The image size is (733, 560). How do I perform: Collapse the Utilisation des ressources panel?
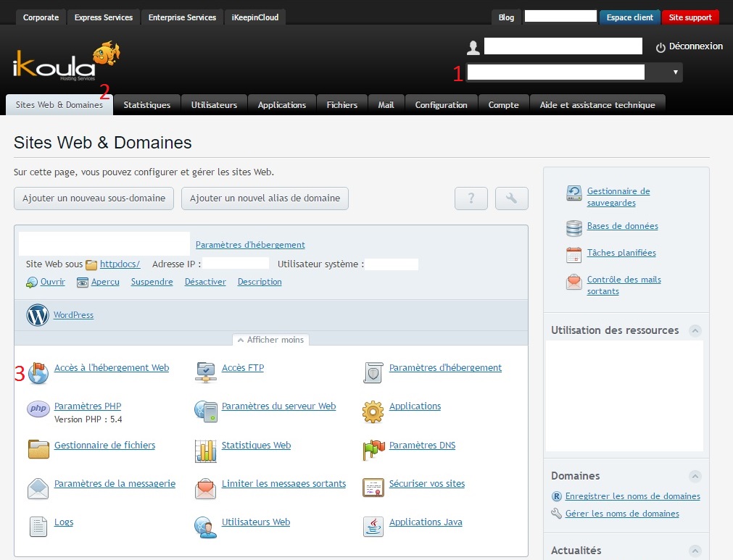(695, 330)
